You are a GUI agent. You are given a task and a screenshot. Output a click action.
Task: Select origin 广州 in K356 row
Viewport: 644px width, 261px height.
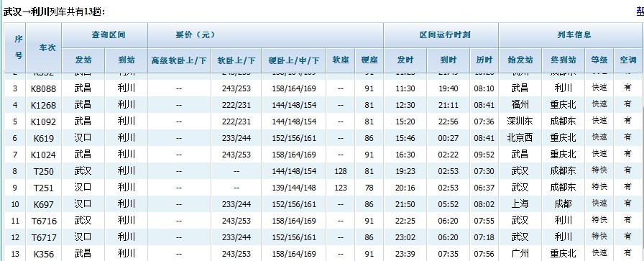pos(520,254)
